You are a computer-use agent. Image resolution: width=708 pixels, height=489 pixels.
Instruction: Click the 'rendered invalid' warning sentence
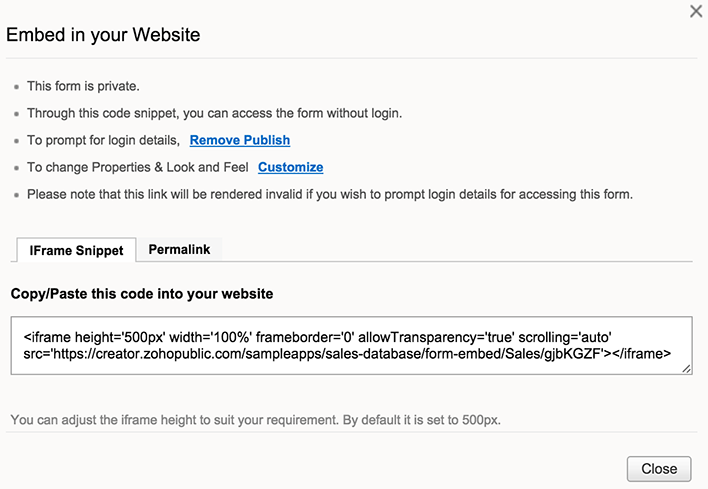(x=330, y=194)
